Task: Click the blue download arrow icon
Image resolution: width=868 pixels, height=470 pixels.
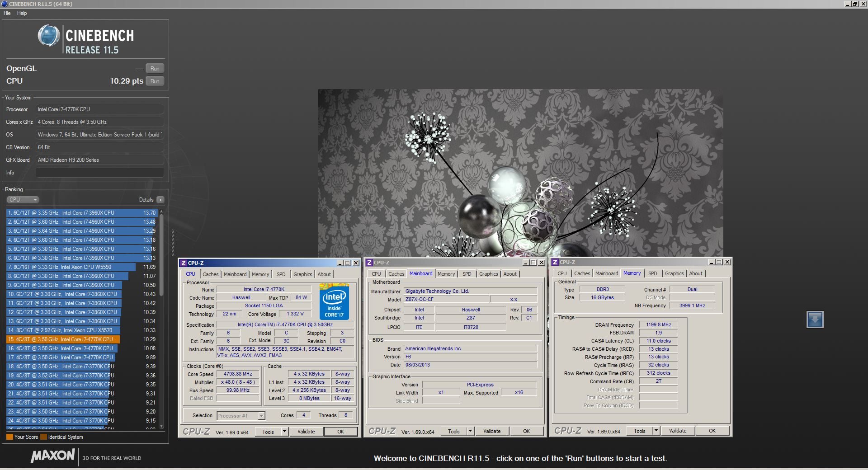Action: pyautogui.click(x=815, y=320)
